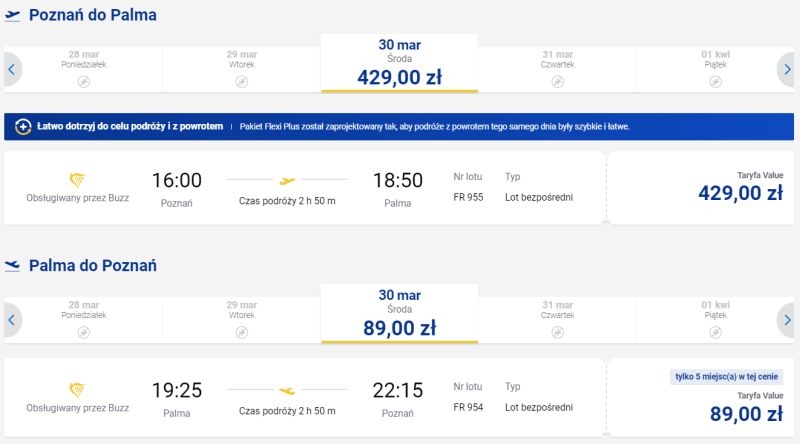The image size is (800, 444).
Task: Select 30 mar 89,00 zł return date tab
Action: click(x=398, y=314)
